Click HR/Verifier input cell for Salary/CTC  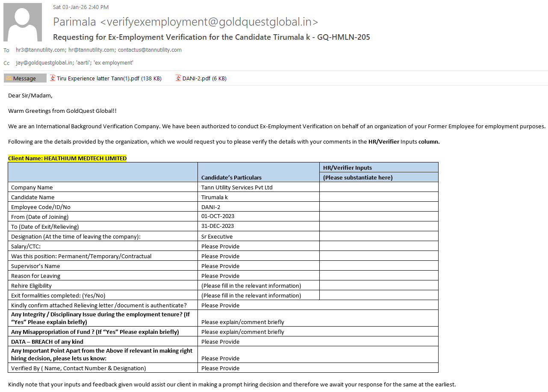[x=378, y=246]
